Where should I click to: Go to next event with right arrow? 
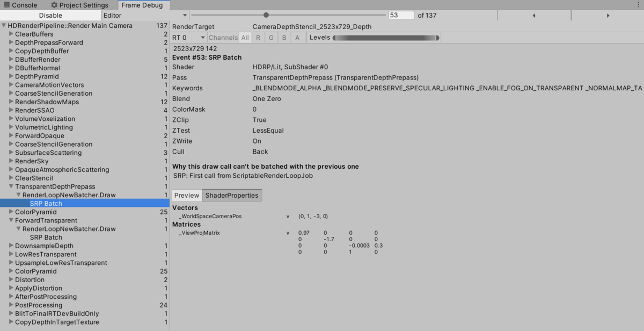[608, 16]
